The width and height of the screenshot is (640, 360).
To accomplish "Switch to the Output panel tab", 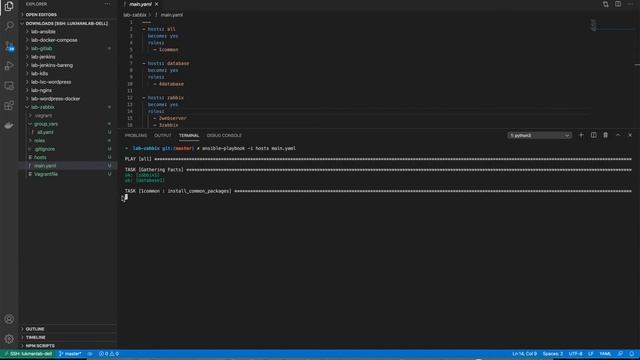I will click(162, 136).
